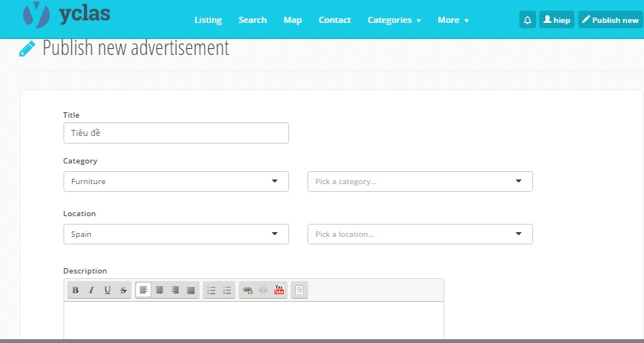Justify description text
Viewport: 644px width, 343px height.
click(x=191, y=290)
